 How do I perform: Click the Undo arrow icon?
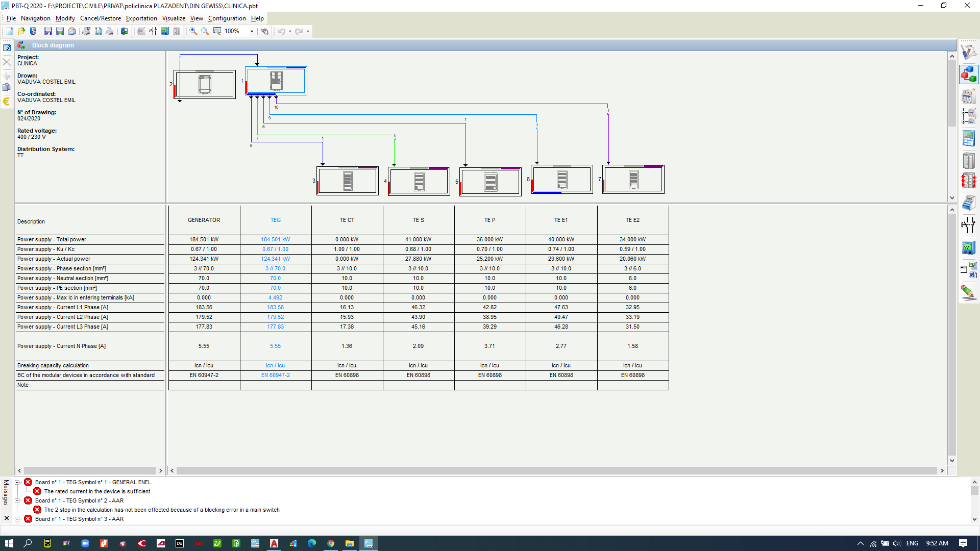click(x=281, y=31)
